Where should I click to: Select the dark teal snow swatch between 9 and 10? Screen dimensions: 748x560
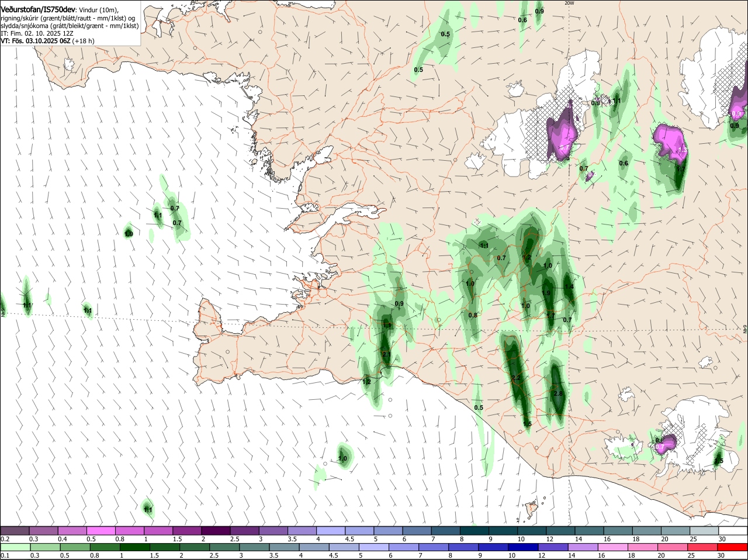503,530
